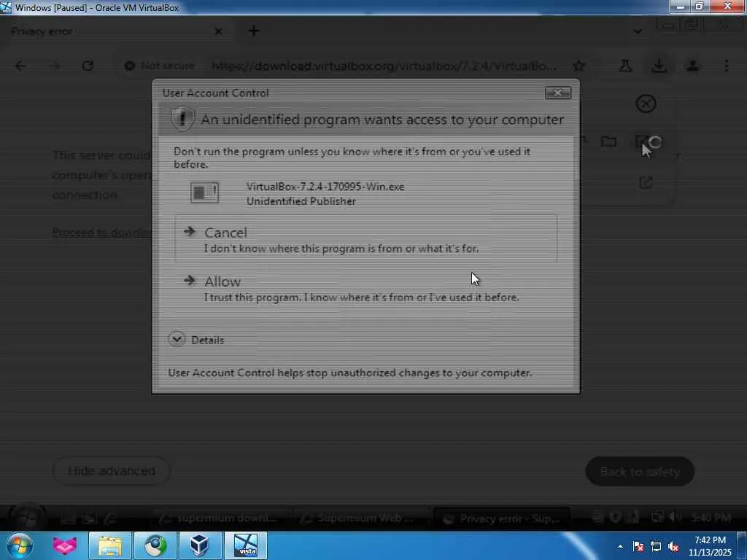Switch to the vista VM taskbar icon

pyautogui.click(x=246, y=545)
